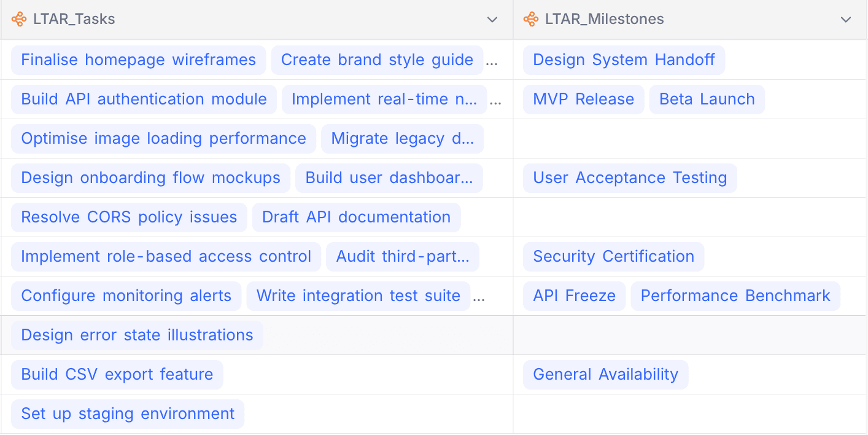Click the 'Design error state illustrations' task

click(x=137, y=335)
